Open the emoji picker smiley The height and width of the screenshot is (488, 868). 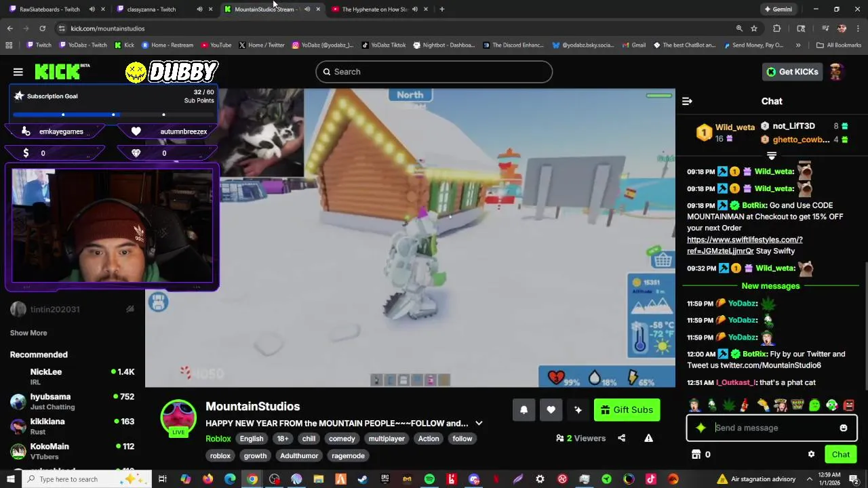point(844,428)
